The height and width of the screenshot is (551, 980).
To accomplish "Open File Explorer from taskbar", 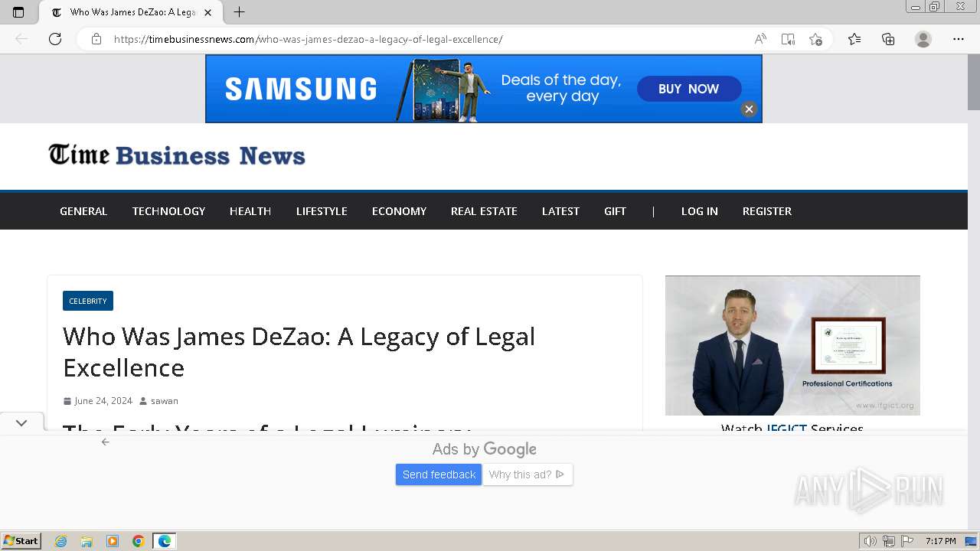I will click(x=87, y=541).
